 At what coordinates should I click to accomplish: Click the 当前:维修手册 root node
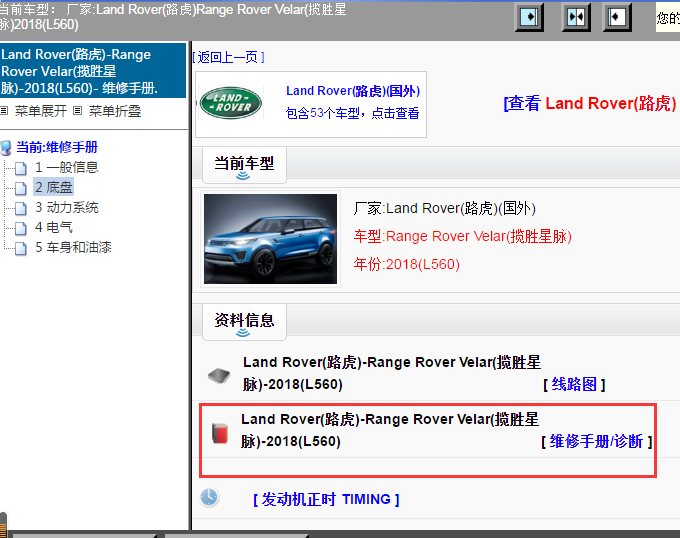[x=57, y=147]
